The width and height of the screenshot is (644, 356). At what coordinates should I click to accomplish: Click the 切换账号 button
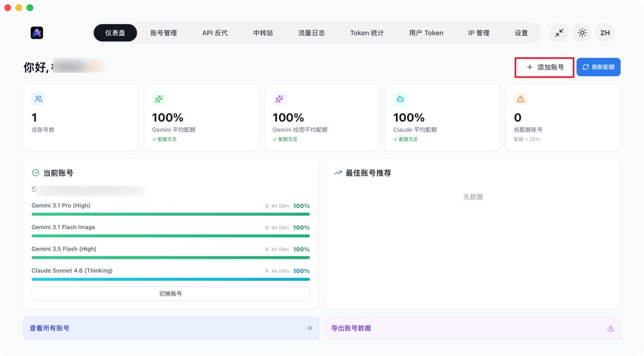(x=170, y=294)
